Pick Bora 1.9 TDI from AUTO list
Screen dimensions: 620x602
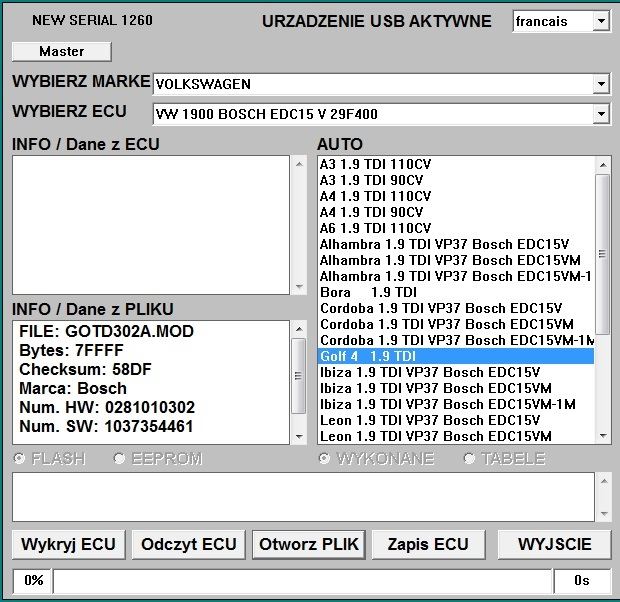pyautogui.click(x=456, y=292)
